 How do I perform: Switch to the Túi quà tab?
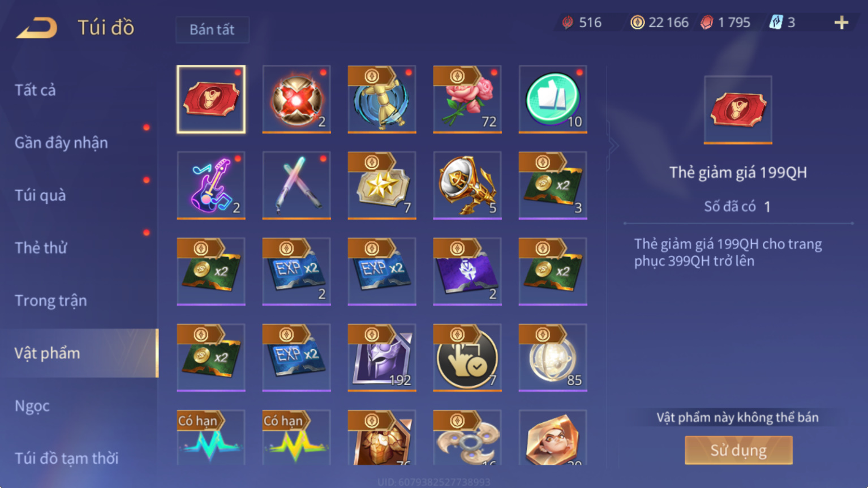click(x=40, y=195)
